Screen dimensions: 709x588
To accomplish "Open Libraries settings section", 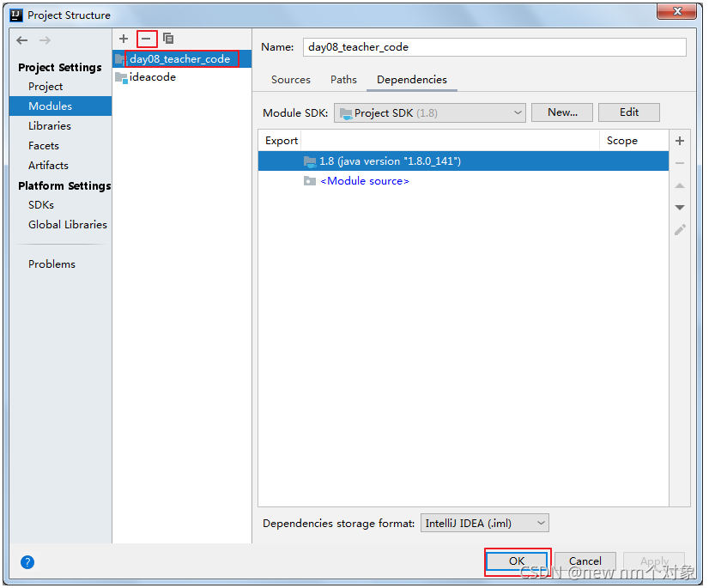I will click(50, 125).
